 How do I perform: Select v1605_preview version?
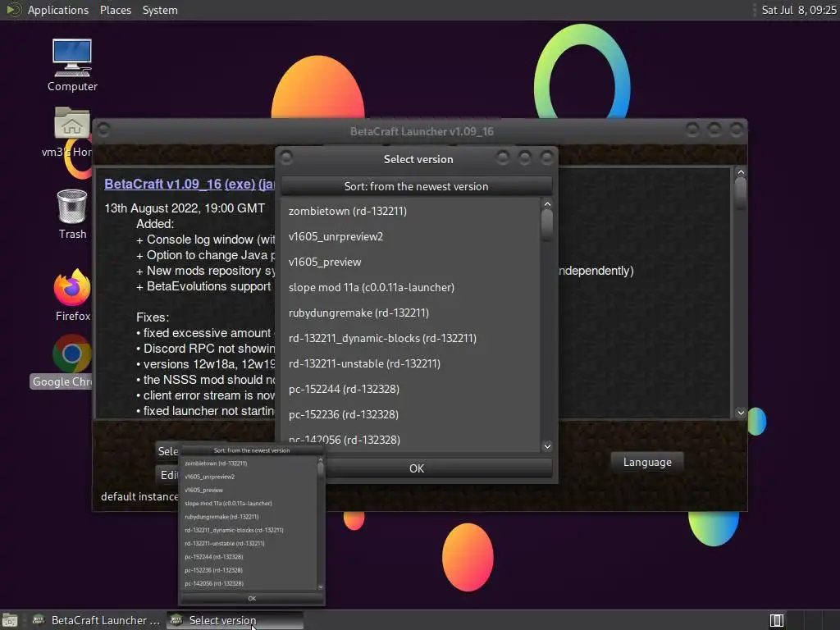coord(410,262)
